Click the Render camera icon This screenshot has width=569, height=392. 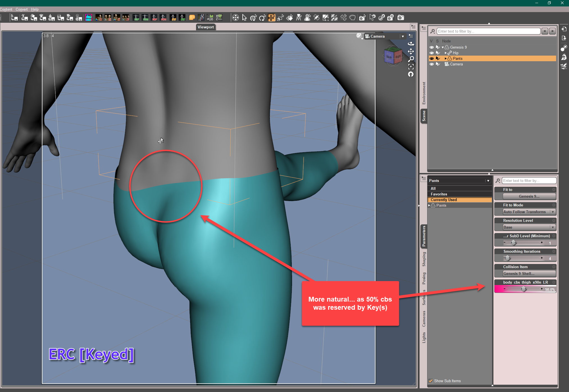tap(401, 18)
